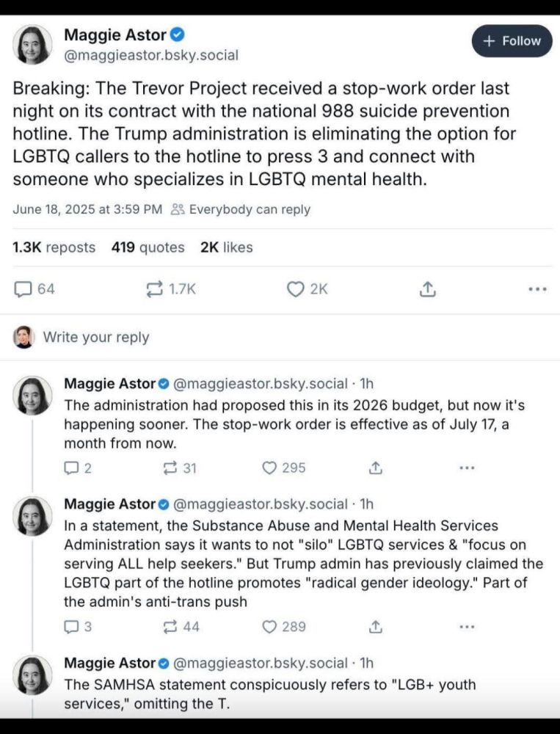Click the Follow button
Viewport: 560px width, 734px height.
512,41
